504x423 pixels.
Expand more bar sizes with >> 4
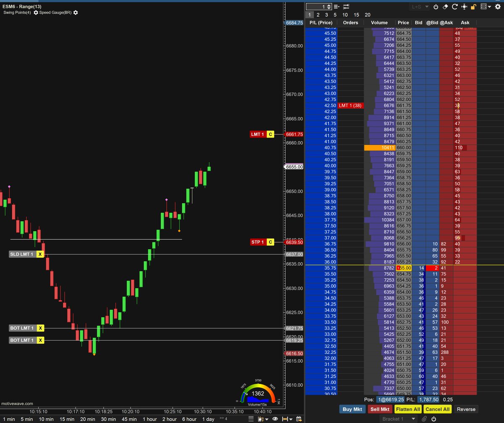pyautogui.click(x=223, y=419)
